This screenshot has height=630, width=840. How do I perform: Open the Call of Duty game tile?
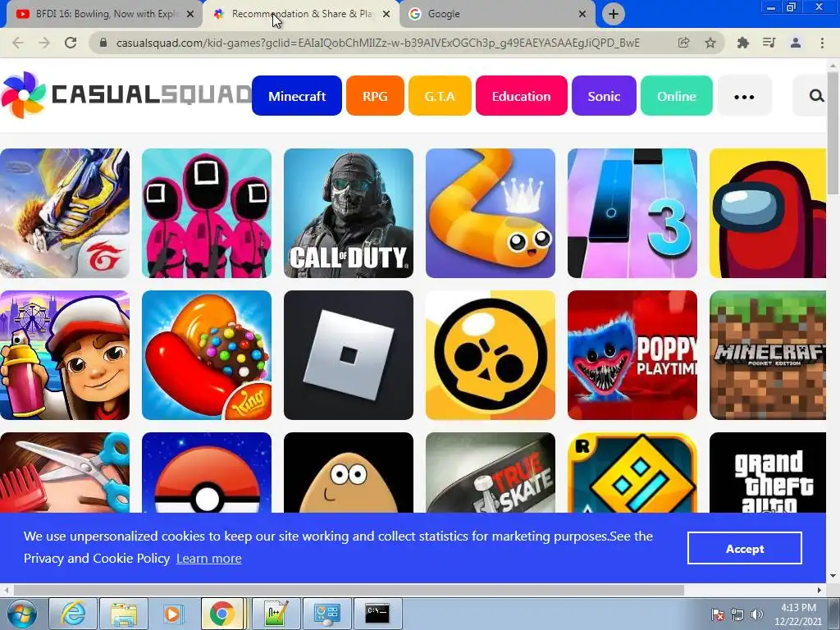348,213
